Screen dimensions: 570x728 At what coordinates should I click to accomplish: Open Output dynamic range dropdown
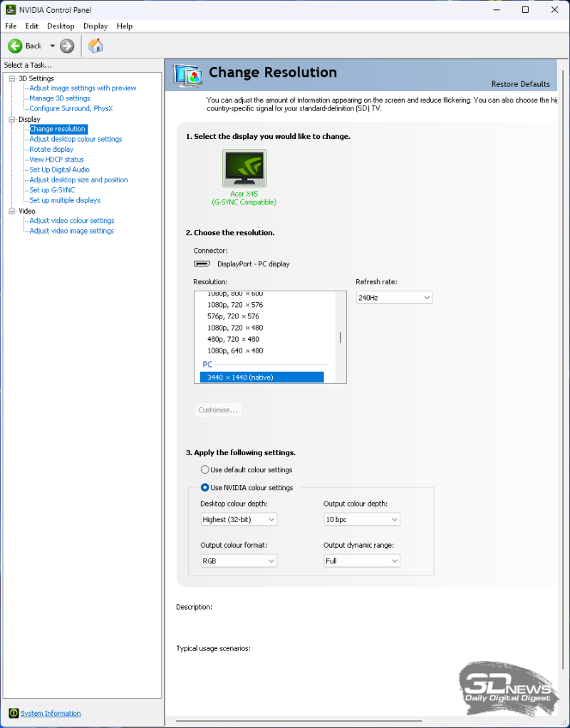[x=362, y=561]
